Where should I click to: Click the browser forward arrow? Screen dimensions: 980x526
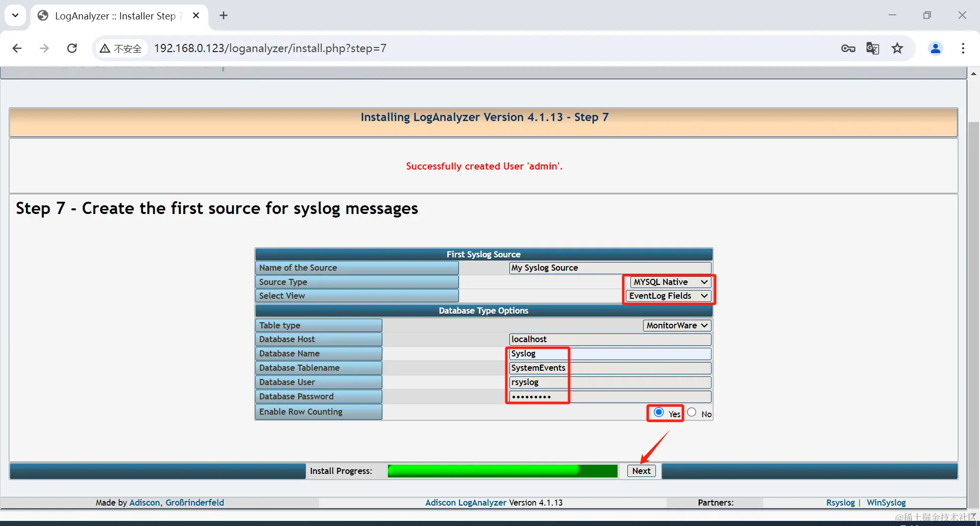[44, 49]
